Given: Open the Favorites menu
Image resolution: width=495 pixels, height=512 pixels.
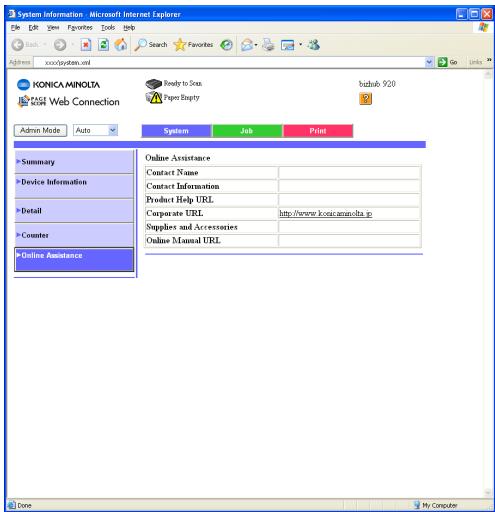Looking at the screenshot, I should [x=80, y=28].
